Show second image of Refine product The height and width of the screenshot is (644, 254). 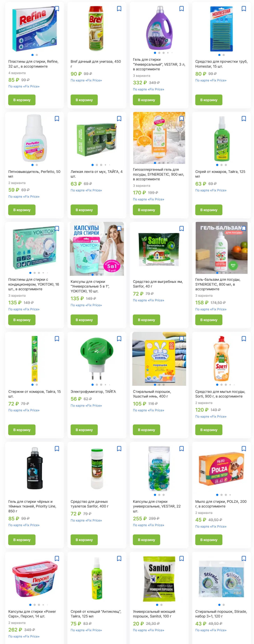(x=37, y=55)
